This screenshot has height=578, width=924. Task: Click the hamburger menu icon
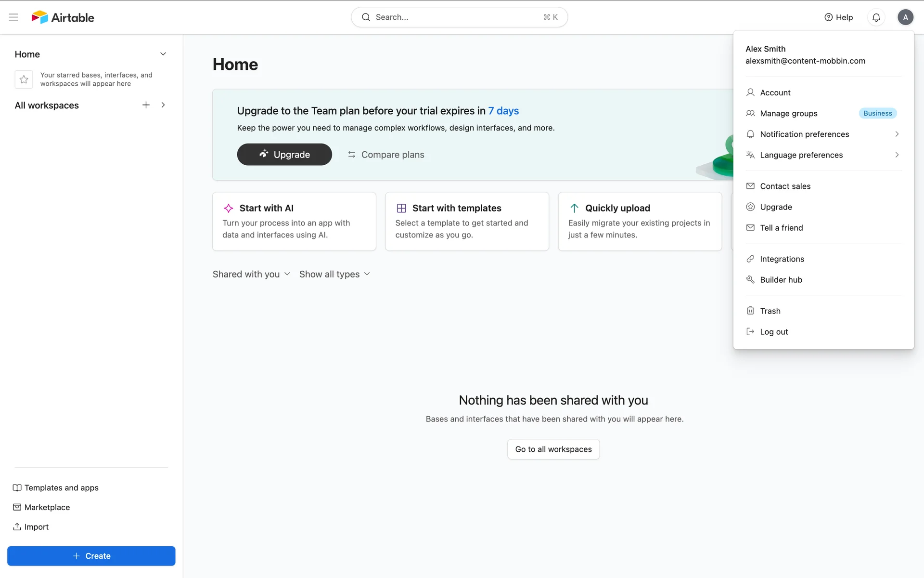13,17
